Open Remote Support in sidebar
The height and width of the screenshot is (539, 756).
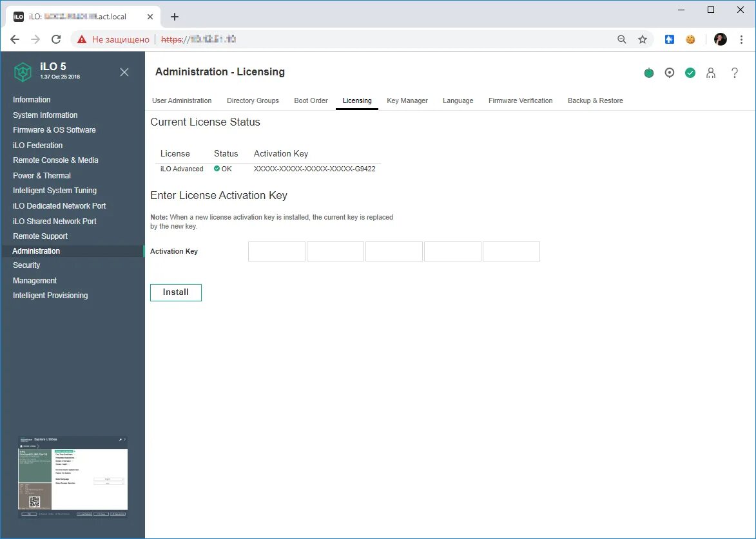coord(40,236)
